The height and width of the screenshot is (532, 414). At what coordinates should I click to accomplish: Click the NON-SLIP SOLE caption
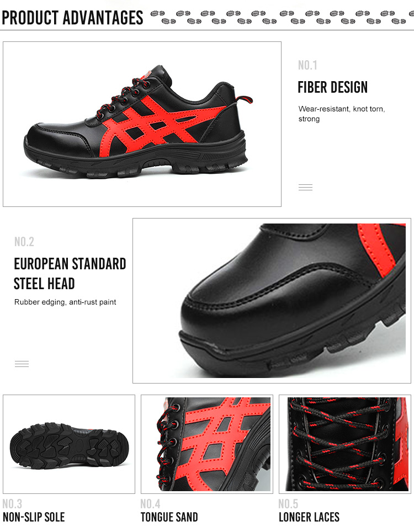click(x=34, y=517)
